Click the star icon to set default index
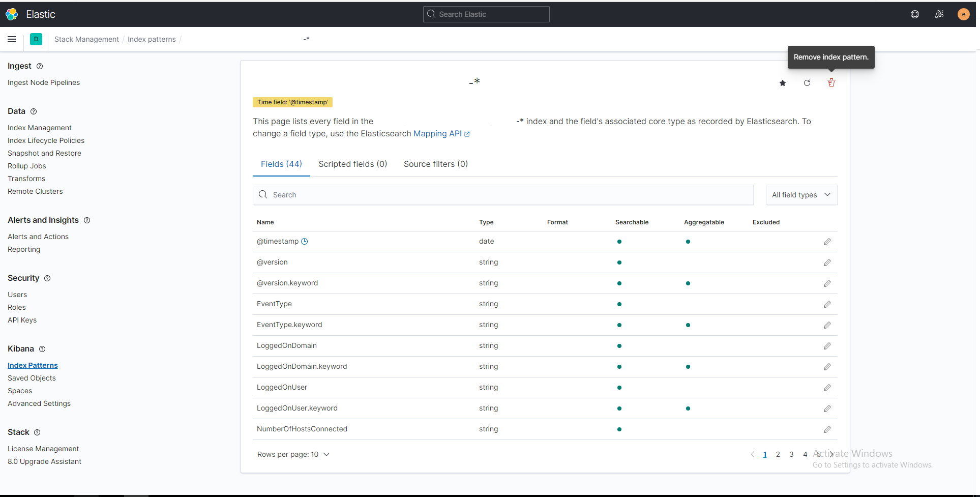The width and height of the screenshot is (980, 497). 783,83
